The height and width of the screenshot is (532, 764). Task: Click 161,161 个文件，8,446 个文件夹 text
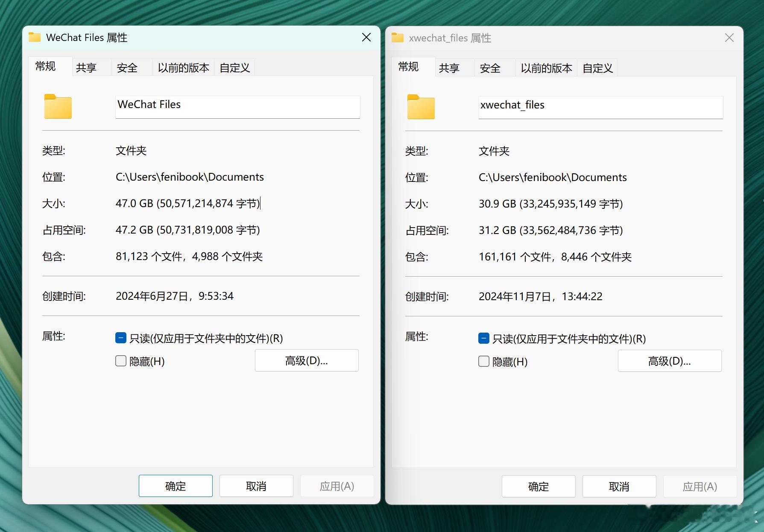pos(555,257)
